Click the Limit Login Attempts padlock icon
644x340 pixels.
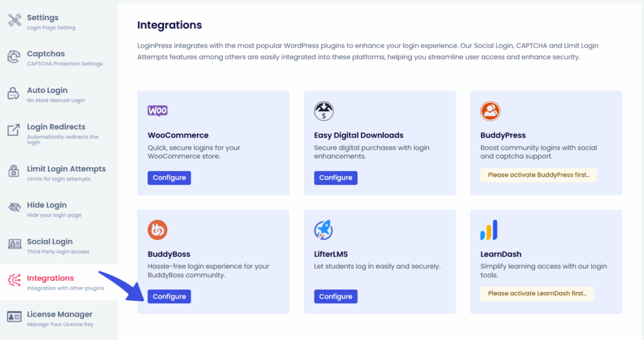point(14,171)
